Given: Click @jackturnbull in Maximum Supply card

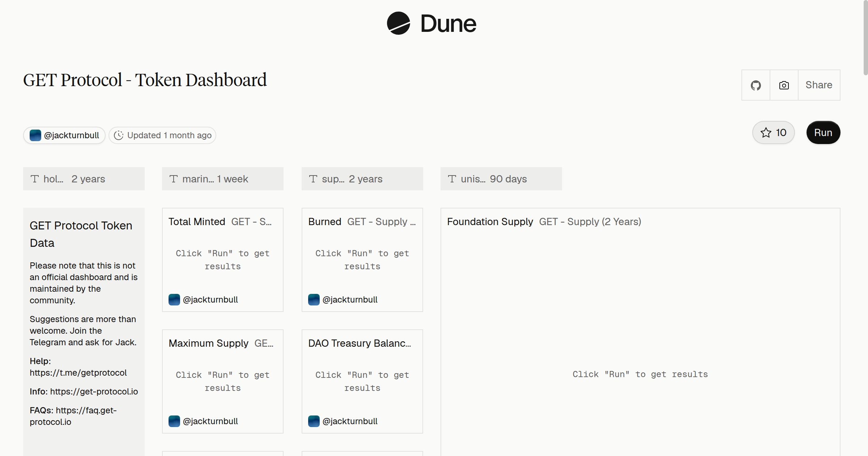Looking at the screenshot, I should click(x=210, y=421).
